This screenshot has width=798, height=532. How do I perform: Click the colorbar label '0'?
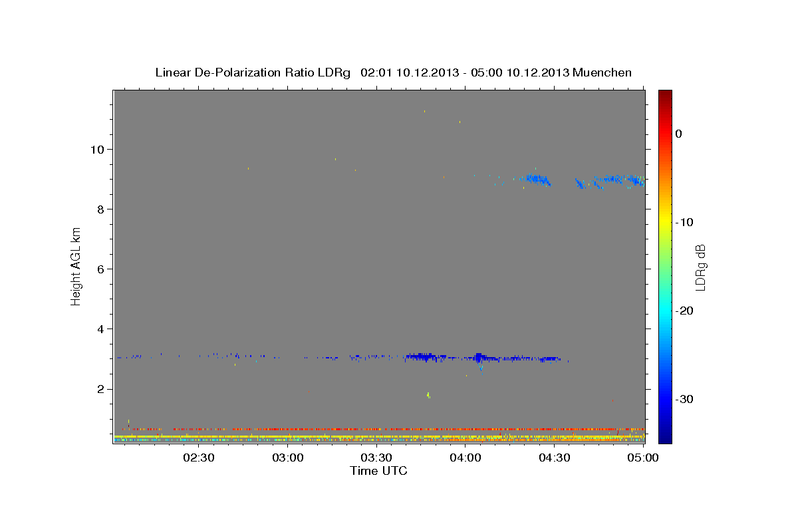[679, 134]
